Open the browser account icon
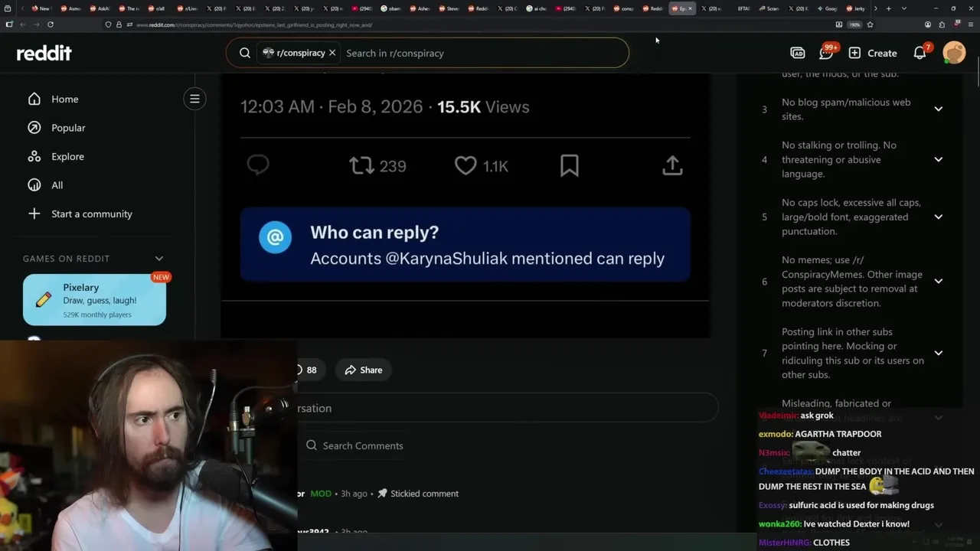Viewport: 980px width, 551px height. tap(928, 24)
